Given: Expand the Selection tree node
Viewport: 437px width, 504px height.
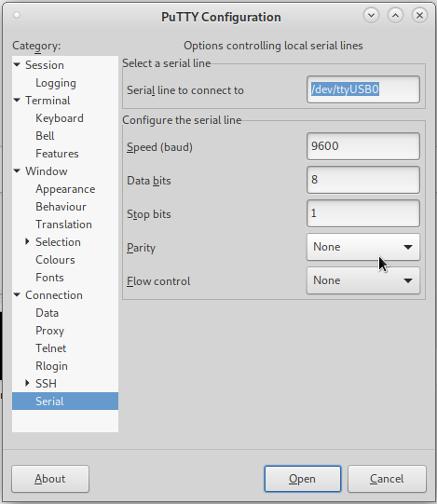Looking at the screenshot, I should coord(27,241).
